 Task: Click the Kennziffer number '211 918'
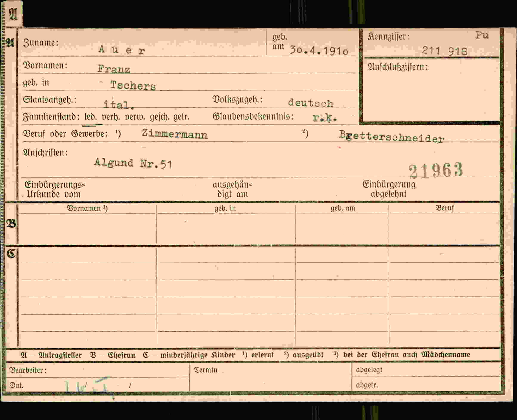(445, 51)
